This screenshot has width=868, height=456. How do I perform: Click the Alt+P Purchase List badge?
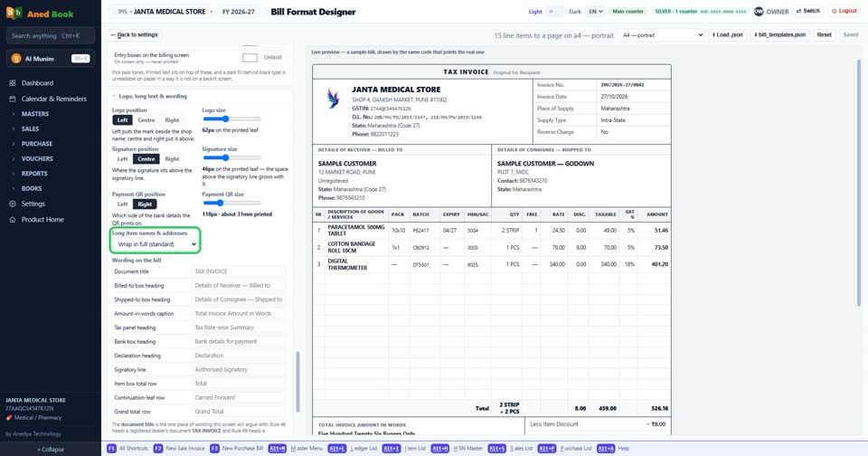pyautogui.click(x=546, y=448)
